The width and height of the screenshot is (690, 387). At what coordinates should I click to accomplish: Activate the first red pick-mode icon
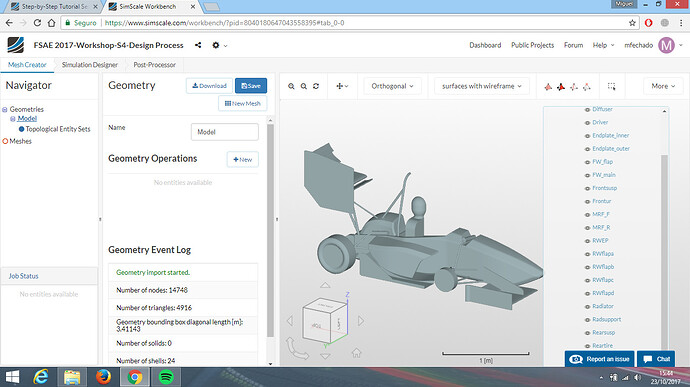click(x=548, y=87)
